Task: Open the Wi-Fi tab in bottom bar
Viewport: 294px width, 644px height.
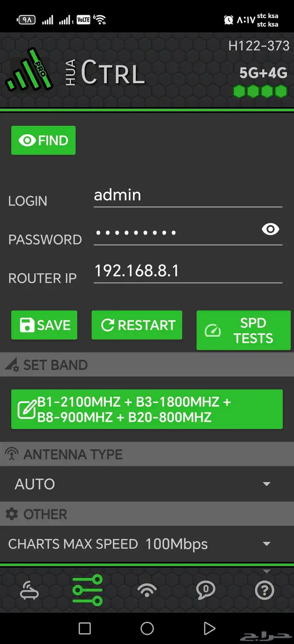Action: [x=147, y=591]
